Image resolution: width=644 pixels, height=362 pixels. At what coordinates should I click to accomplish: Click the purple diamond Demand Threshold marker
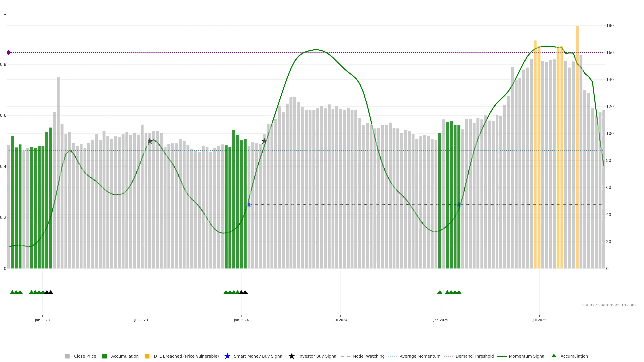point(9,52)
